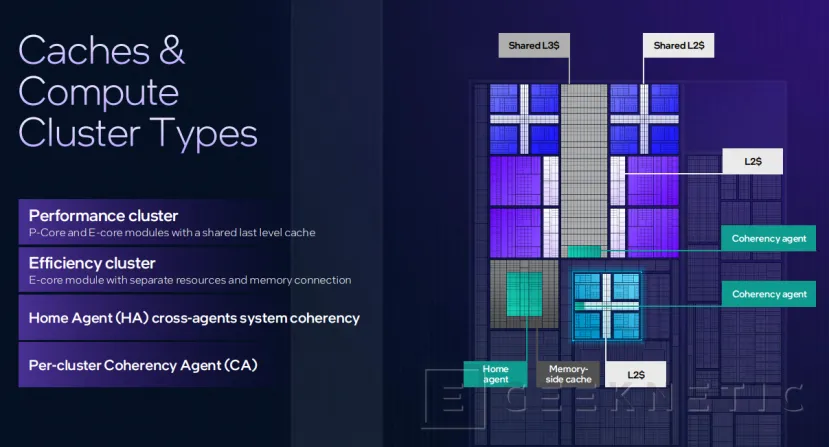Viewport: 829px width, 447px height.
Task: Click the Shared L3$ label
Action: tap(532, 45)
